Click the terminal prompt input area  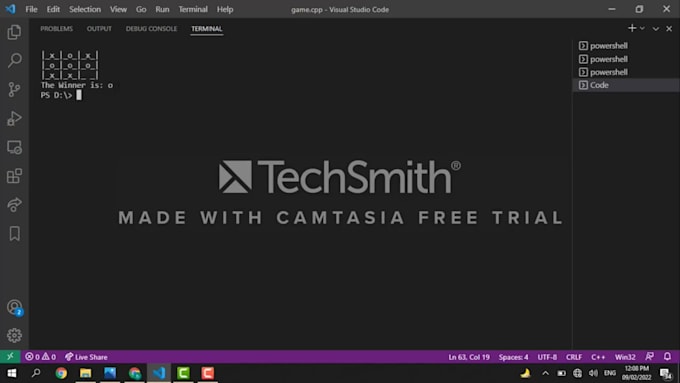[79, 95]
